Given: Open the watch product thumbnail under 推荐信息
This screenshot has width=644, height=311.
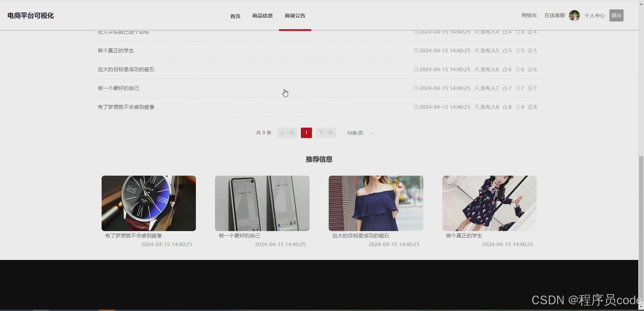Looking at the screenshot, I should click(149, 203).
